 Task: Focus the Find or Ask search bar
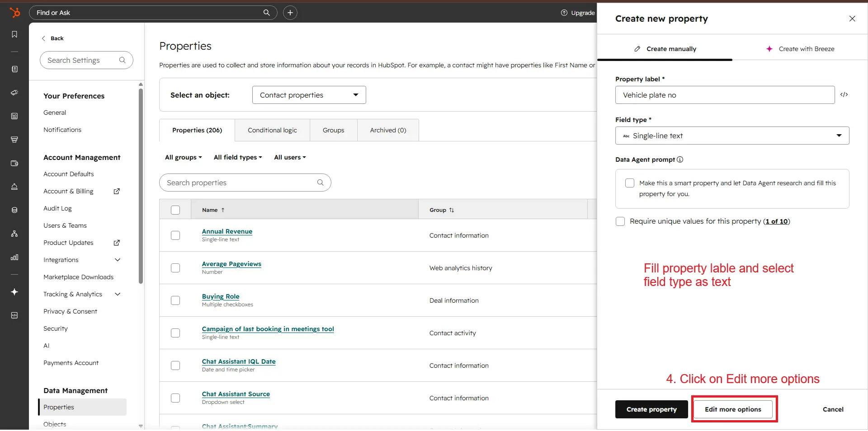coord(153,13)
